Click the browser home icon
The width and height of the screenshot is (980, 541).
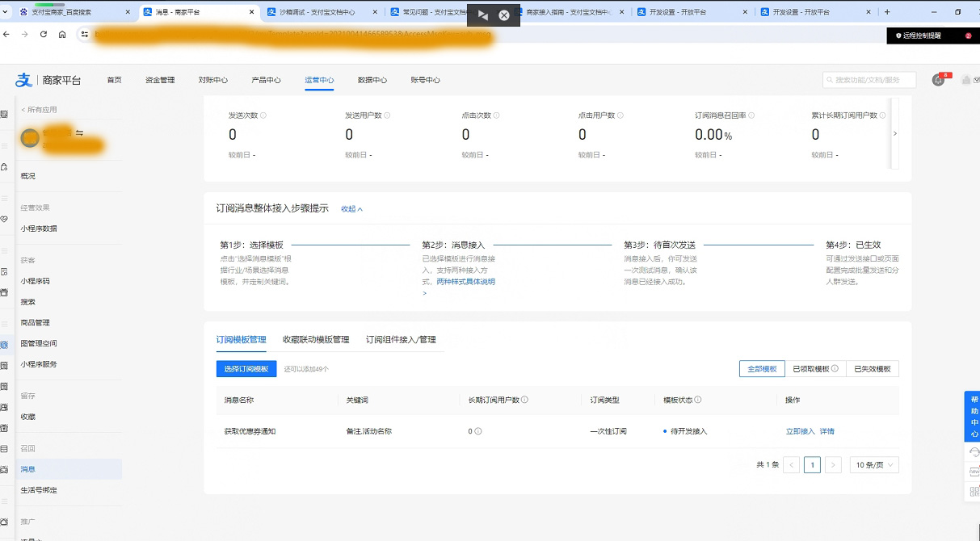[x=62, y=35]
